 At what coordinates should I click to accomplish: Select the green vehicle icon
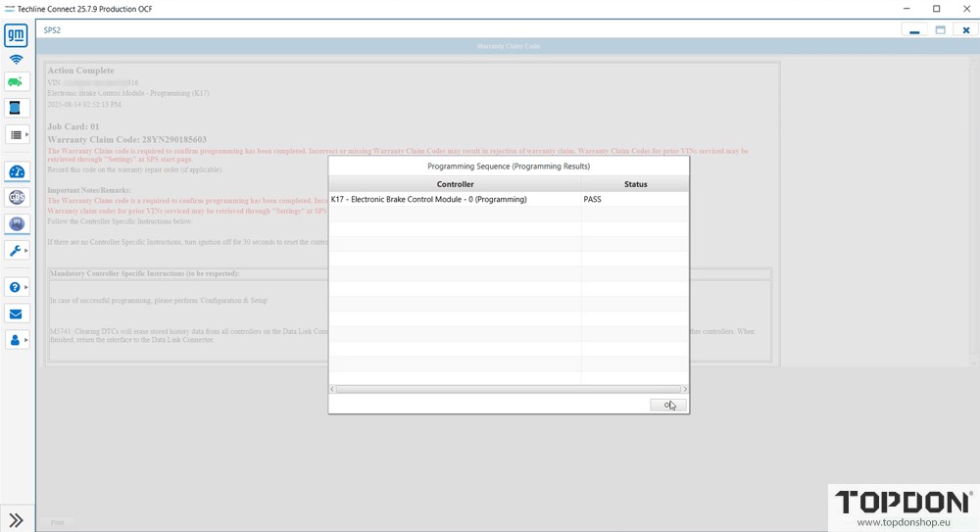coord(16,82)
